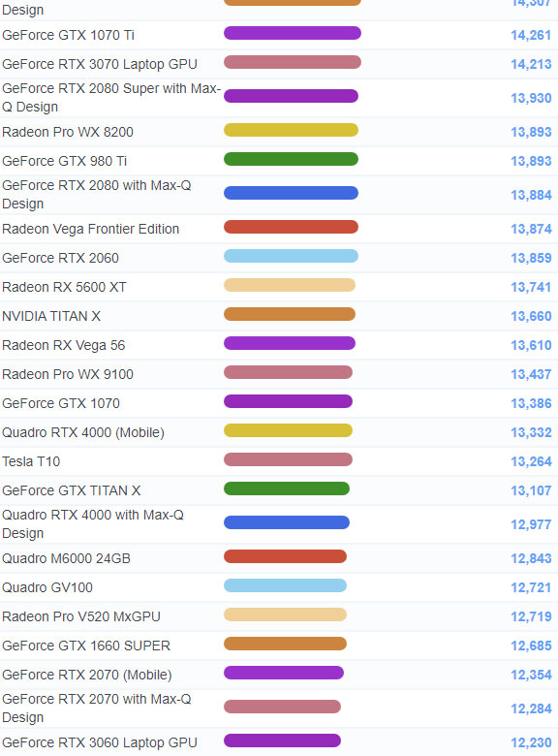
Task: Open the GeForce GTX 1070 Ti entry
Action: click(68, 35)
